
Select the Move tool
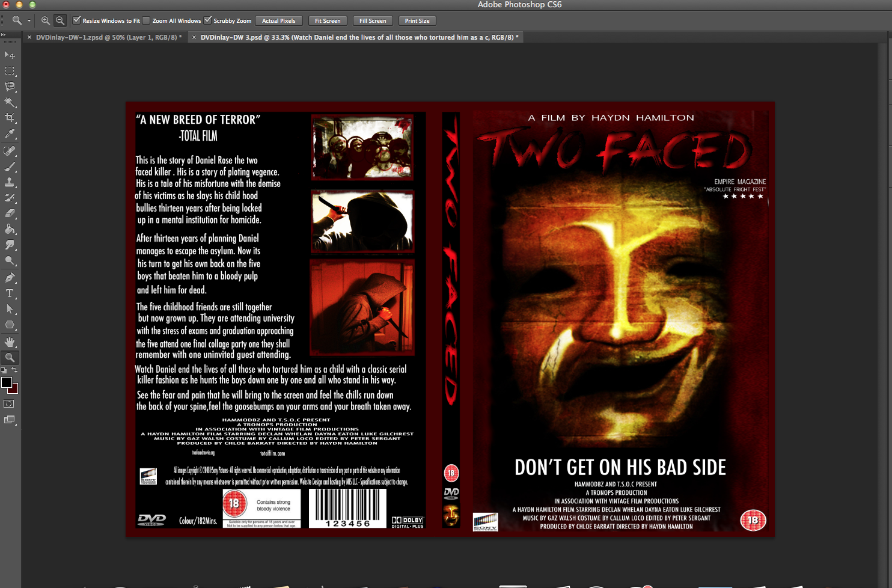click(8, 55)
